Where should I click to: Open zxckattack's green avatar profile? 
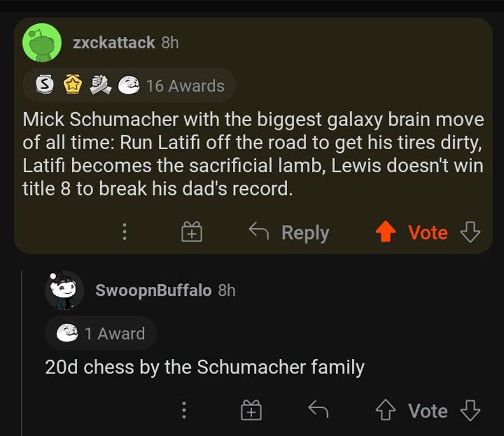tap(42, 43)
